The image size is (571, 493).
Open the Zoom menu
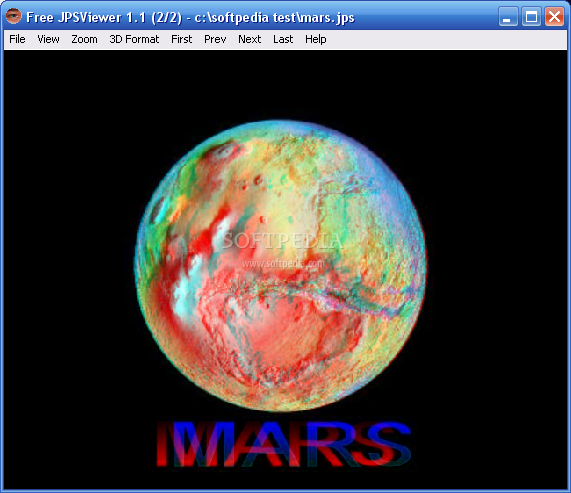point(84,39)
